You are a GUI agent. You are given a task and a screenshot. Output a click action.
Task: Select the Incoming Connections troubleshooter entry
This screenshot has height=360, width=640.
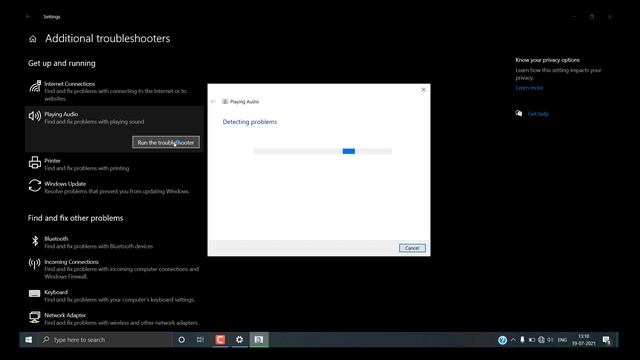point(114,269)
